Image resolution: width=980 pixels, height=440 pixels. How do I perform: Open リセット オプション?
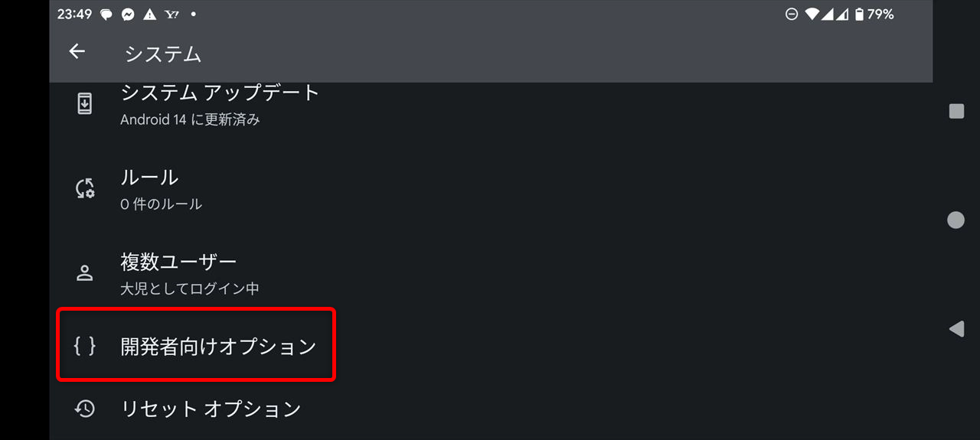point(491,409)
